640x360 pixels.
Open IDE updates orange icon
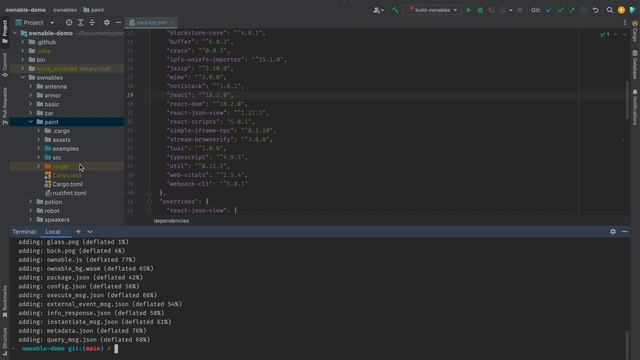[621, 10]
